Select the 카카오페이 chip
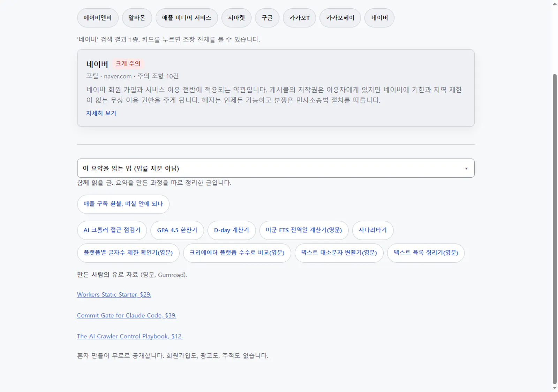Image resolution: width=558 pixels, height=392 pixels. [x=340, y=18]
